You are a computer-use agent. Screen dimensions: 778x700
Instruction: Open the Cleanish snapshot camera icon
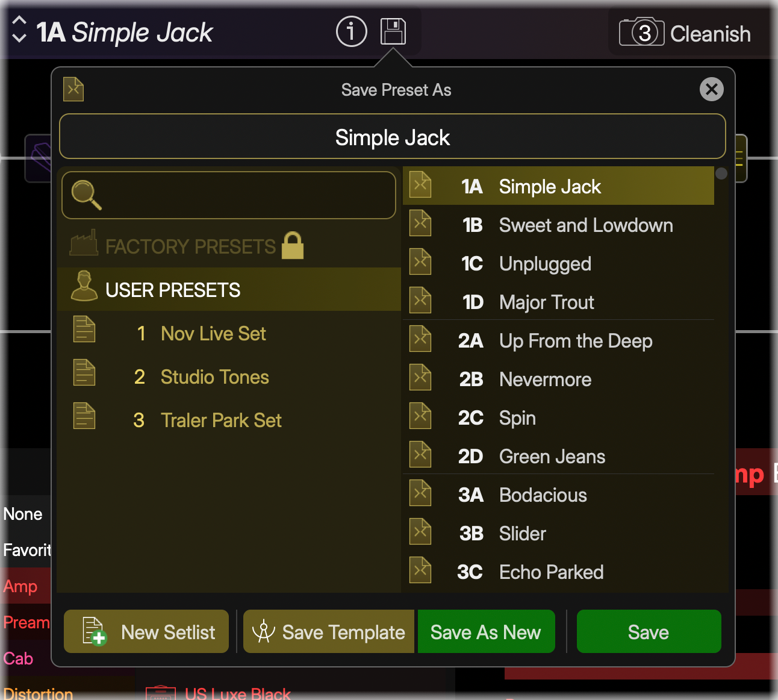(641, 32)
